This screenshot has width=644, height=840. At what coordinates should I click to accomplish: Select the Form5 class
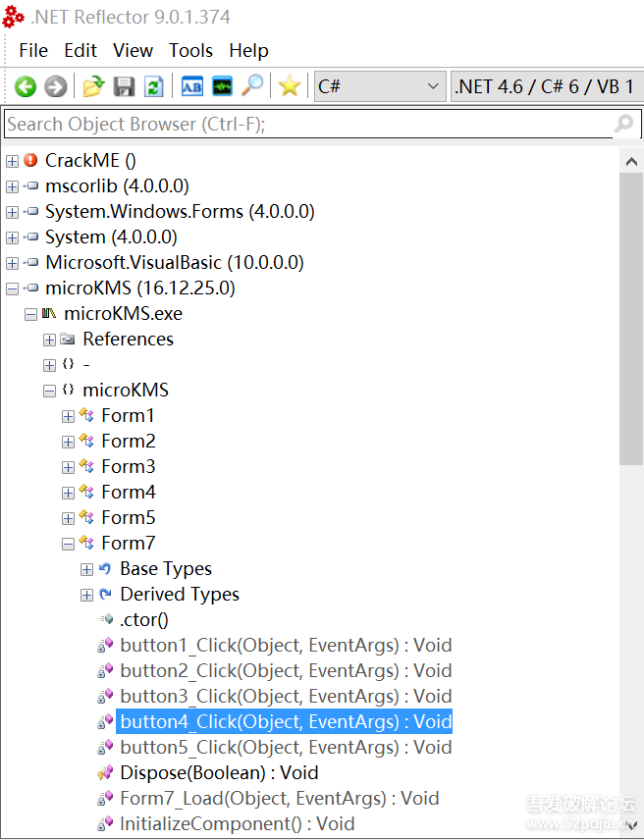(x=128, y=517)
